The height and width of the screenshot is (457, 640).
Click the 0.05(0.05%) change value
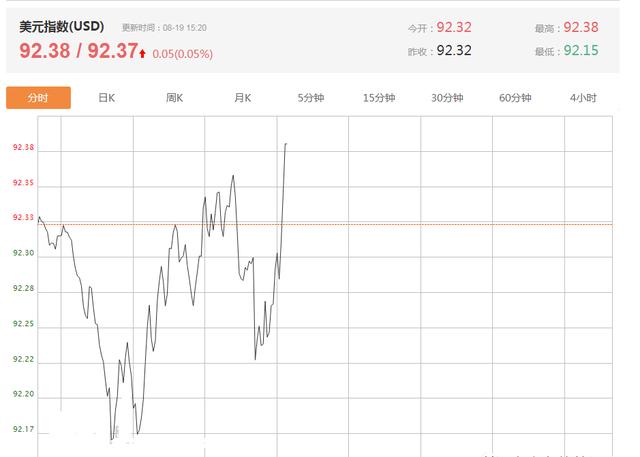181,52
